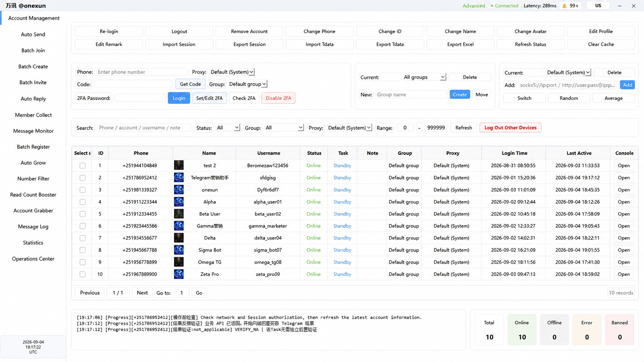Click phone number +251944104849
This screenshot has width=644, height=362.
140,166
